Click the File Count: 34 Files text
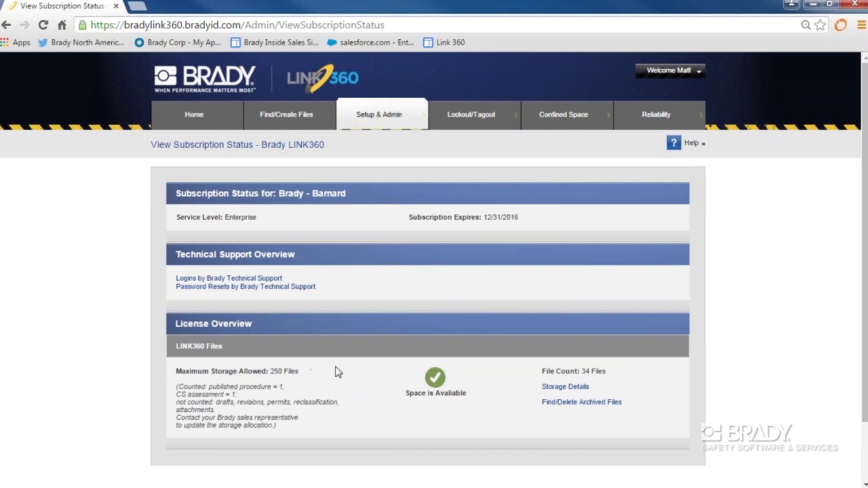The width and height of the screenshot is (868, 488). [x=574, y=371]
